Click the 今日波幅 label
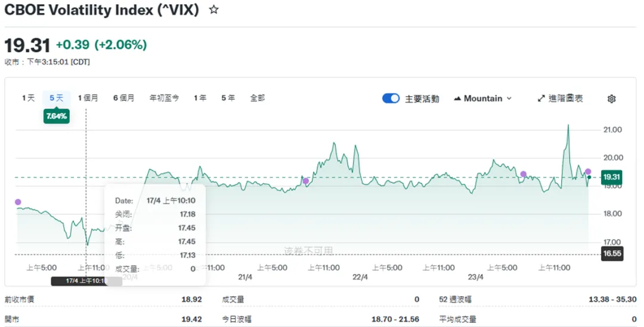The height and width of the screenshot is (327, 644). point(237,319)
